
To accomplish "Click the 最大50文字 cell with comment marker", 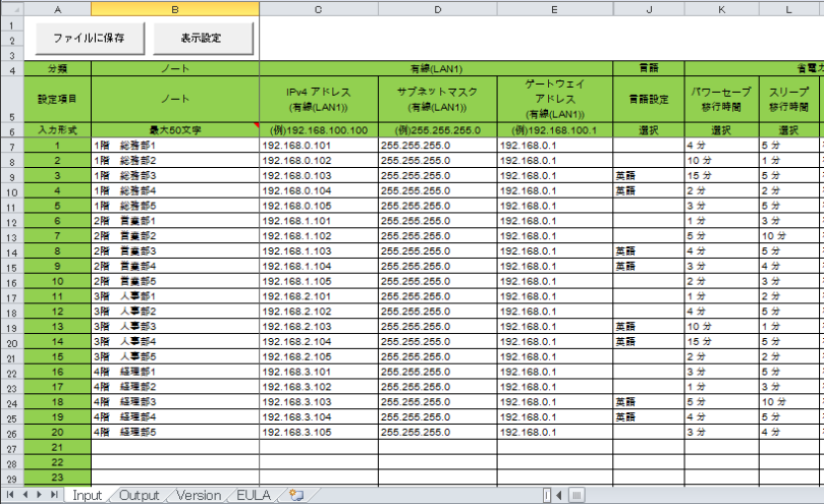I will tap(175, 129).
